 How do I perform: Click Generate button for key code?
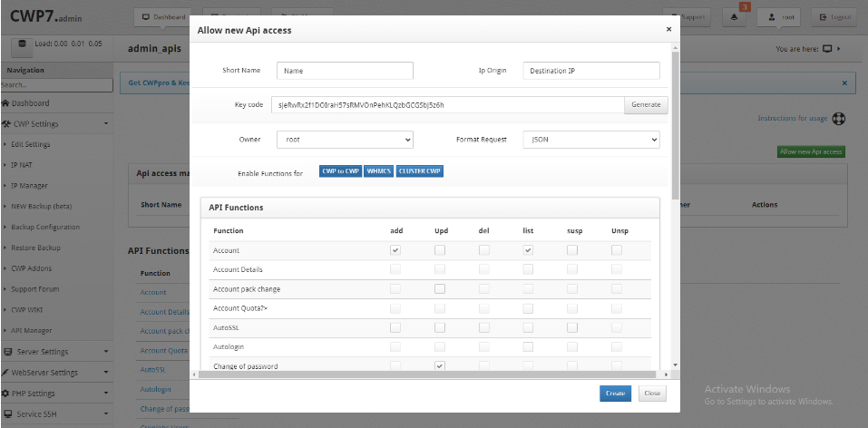click(x=646, y=104)
